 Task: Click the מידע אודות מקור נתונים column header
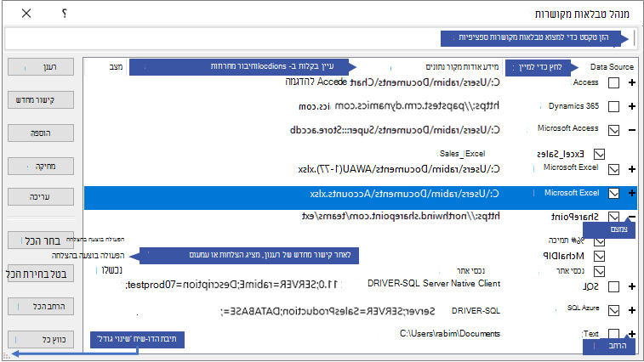(x=462, y=67)
